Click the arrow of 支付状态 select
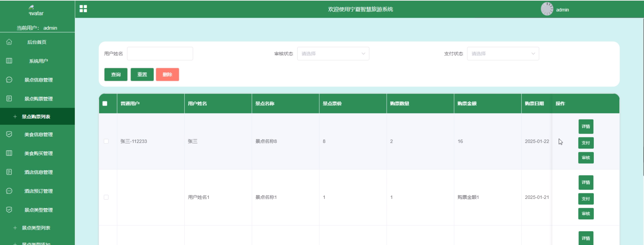This screenshot has height=245, width=644. (533, 54)
